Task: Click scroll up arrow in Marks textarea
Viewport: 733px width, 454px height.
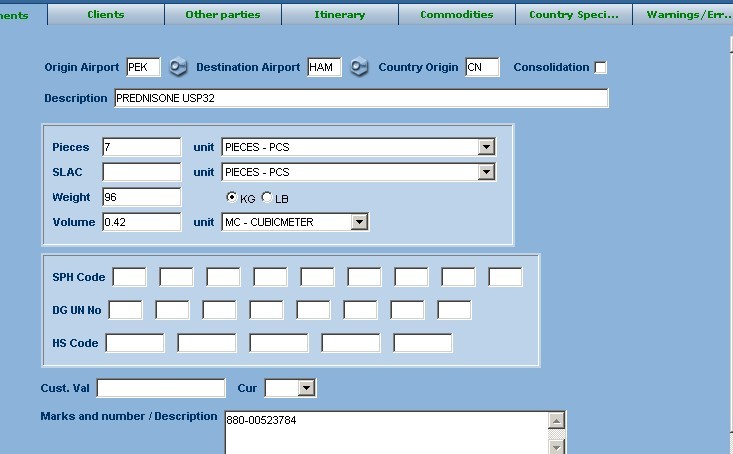Action: tap(557, 420)
